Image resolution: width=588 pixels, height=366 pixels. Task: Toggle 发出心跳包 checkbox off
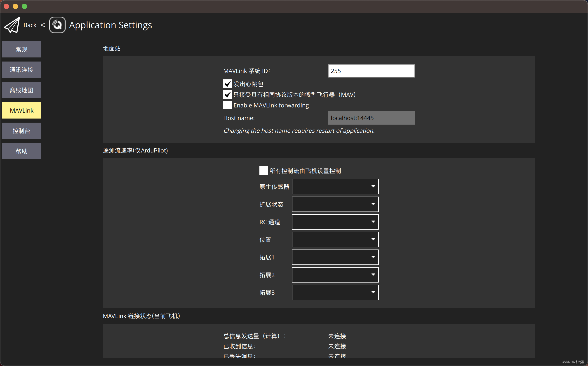click(227, 84)
